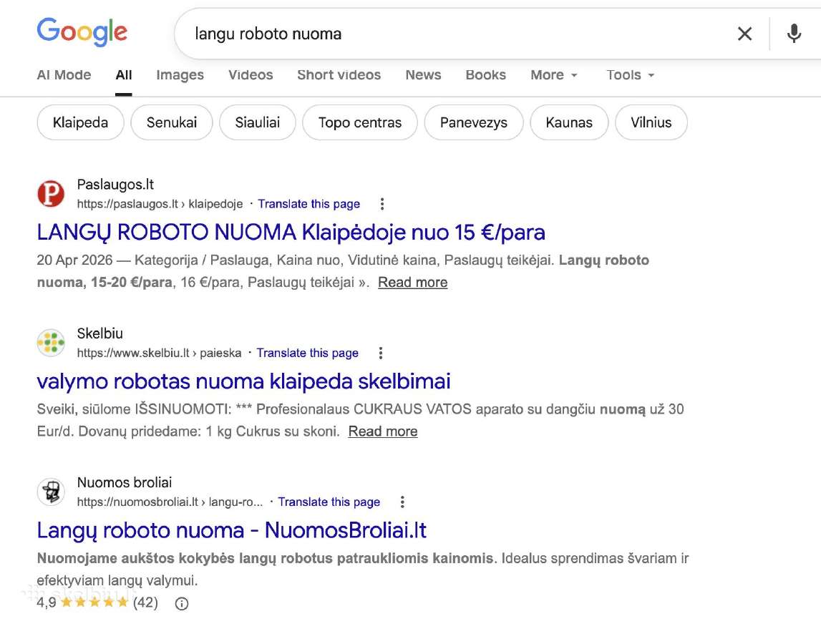Click the Nuomos broliai site favicon
The image size is (821, 644).
[51, 492]
